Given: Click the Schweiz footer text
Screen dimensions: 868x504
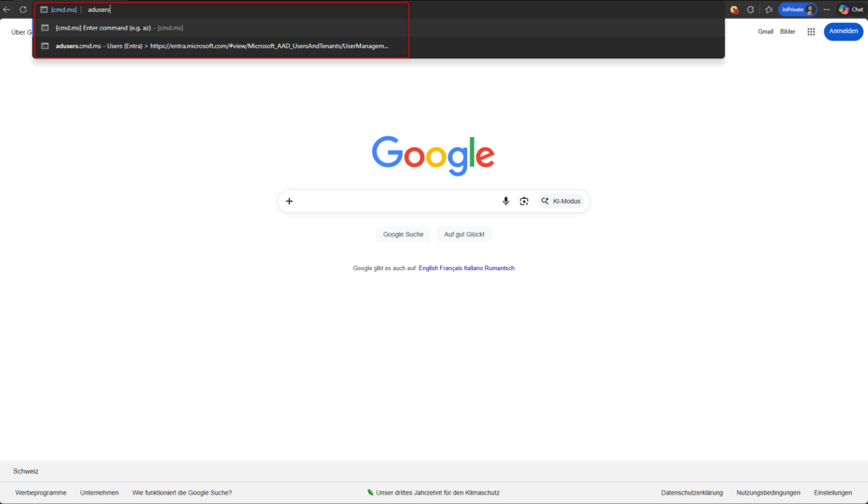Looking at the screenshot, I should (x=26, y=471).
